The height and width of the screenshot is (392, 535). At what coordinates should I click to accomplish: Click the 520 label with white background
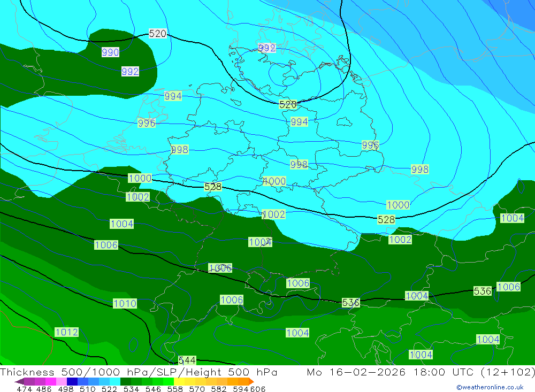[158, 34]
